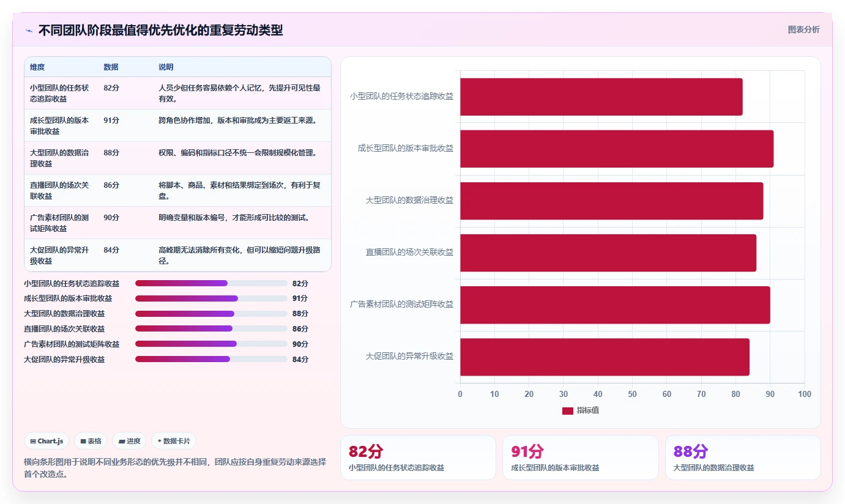
Task: Select table cell 直播团队的场次关联收益
Action: 60,190
